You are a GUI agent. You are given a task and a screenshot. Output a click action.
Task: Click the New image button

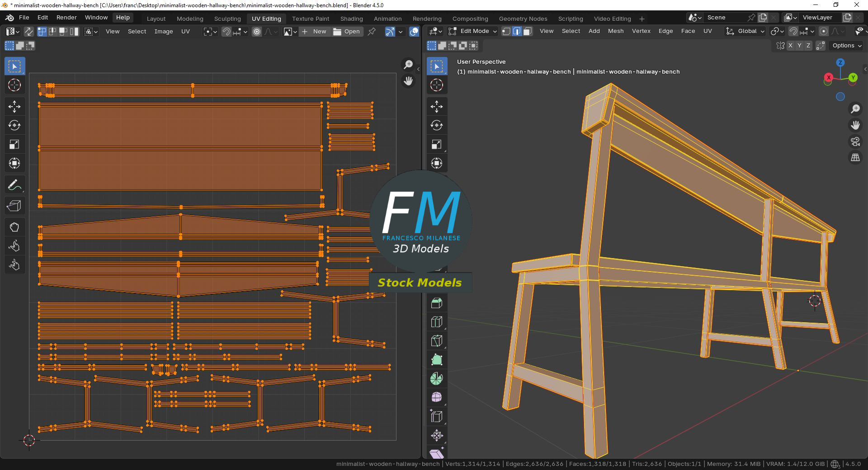pyautogui.click(x=315, y=32)
